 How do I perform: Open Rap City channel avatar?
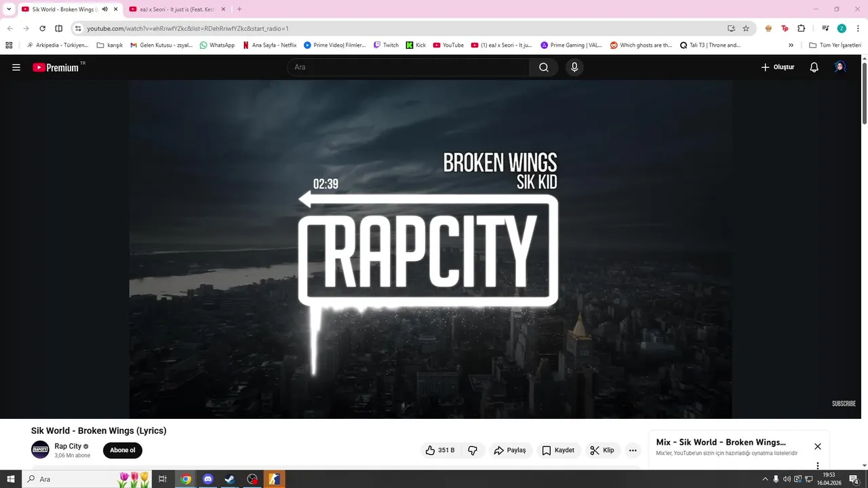pyautogui.click(x=41, y=450)
